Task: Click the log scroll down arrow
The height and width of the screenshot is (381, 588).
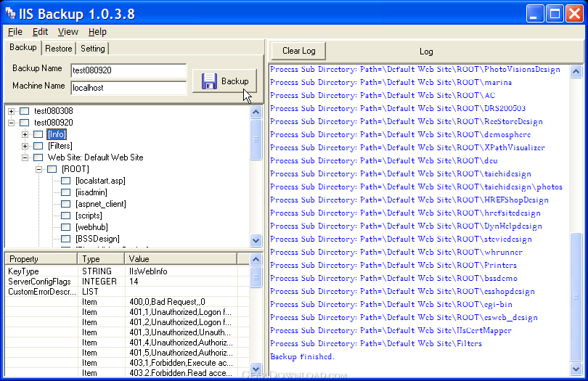Action: (576, 369)
